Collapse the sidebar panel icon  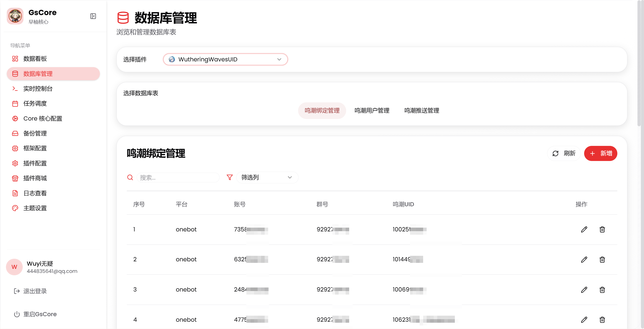point(93,16)
